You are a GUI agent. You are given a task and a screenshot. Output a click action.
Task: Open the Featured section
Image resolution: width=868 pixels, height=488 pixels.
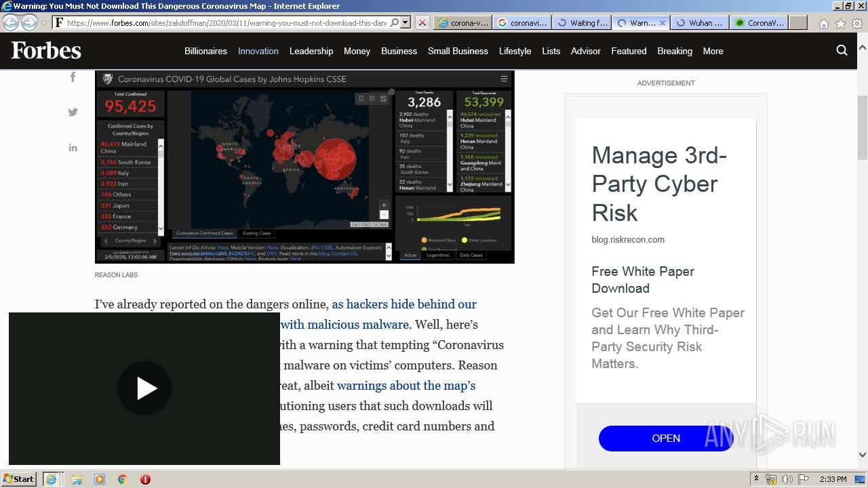pyautogui.click(x=629, y=51)
